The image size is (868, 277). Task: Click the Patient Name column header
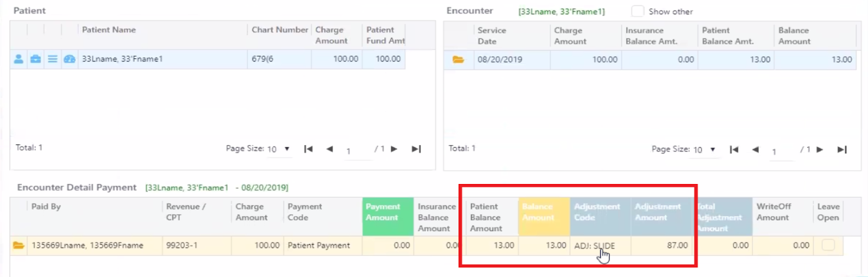coord(109,30)
